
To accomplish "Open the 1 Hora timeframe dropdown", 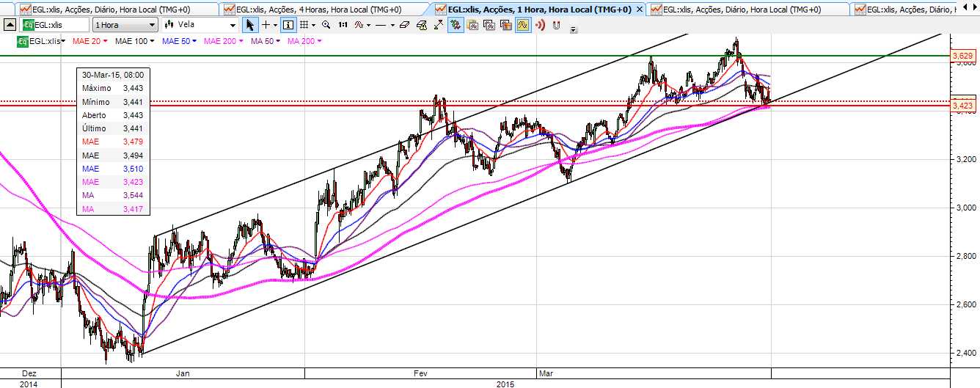I will [125, 24].
